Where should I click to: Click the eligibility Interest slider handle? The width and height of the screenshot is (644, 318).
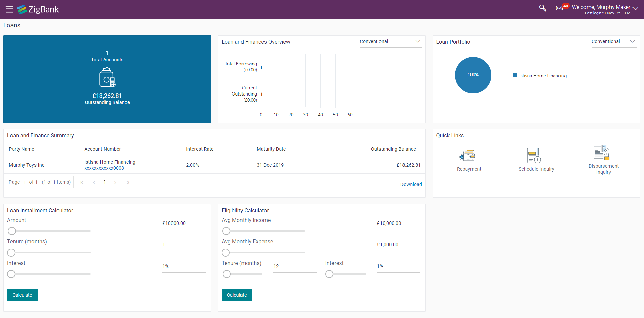(x=329, y=274)
